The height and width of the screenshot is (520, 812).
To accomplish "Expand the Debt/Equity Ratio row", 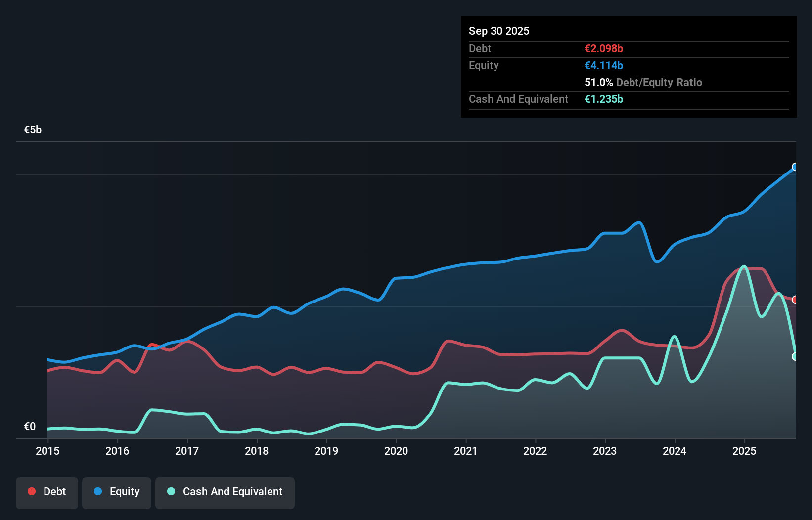I will (643, 82).
